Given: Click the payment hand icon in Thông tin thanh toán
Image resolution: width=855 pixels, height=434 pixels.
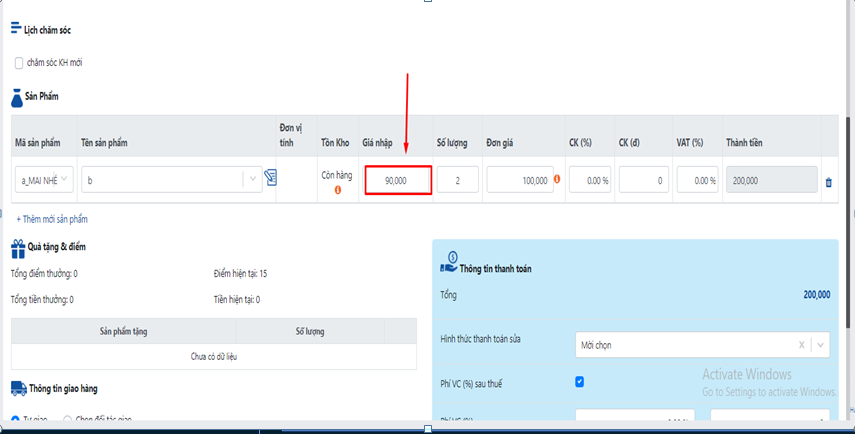Looking at the screenshot, I should (449, 265).
